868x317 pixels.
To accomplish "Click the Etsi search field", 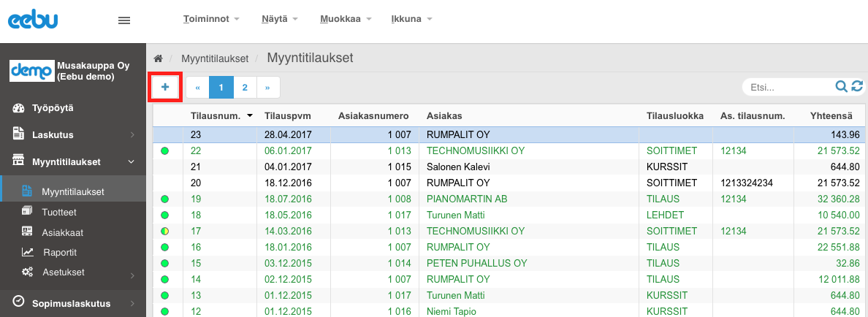I will coord(789,87).
